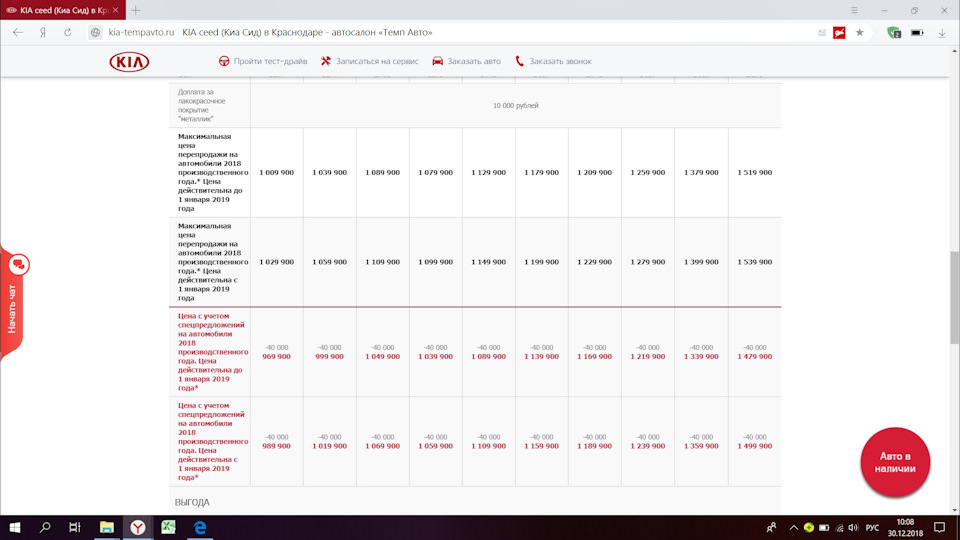Click 'Начать чат' side button
960x540 pixels.
(x=12, y=309)
